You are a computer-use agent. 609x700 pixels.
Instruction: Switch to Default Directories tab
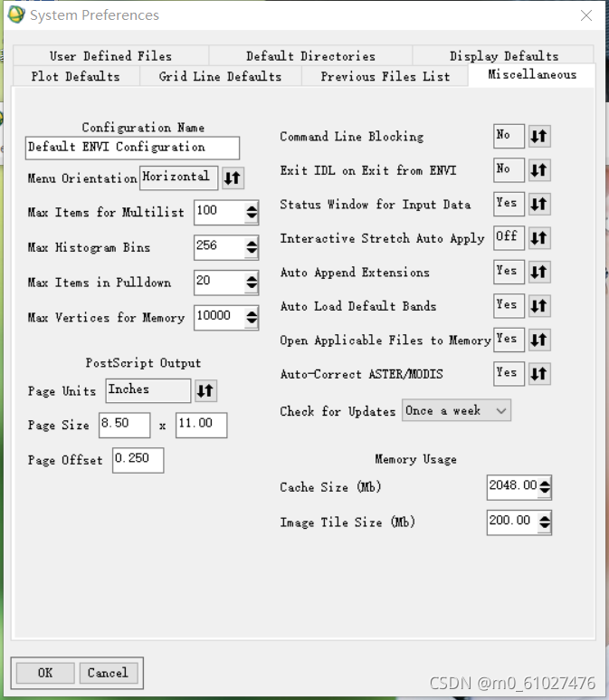click(x=310, y=56)
